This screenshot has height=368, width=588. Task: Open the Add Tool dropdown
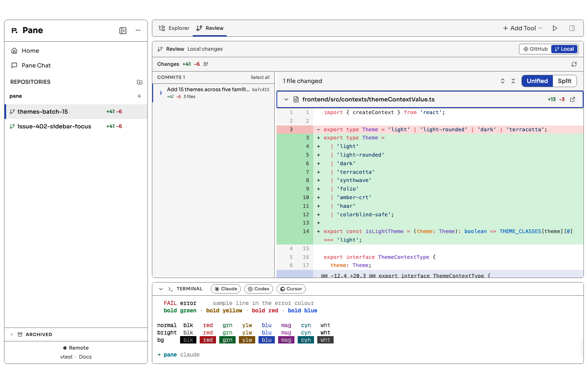tap(523, 28)
